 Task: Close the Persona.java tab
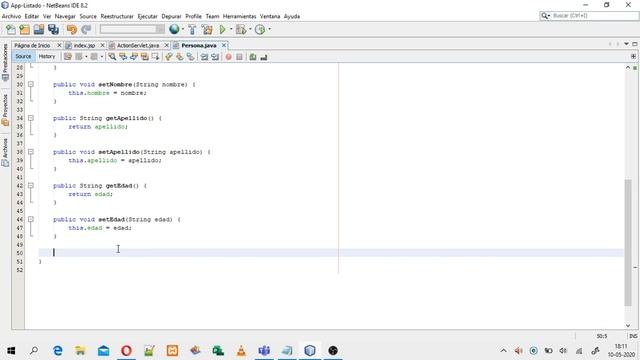point(224,45)
